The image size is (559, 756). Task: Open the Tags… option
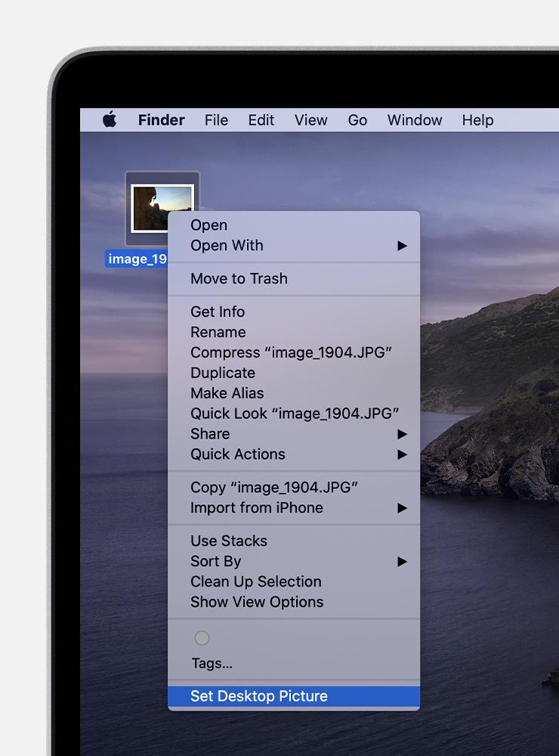click(x=212, y=664)
